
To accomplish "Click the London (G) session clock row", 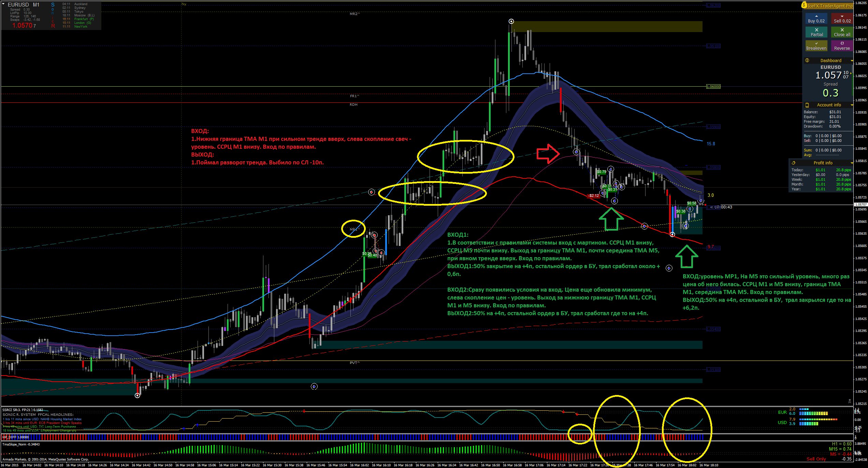I will pos(77,23).
